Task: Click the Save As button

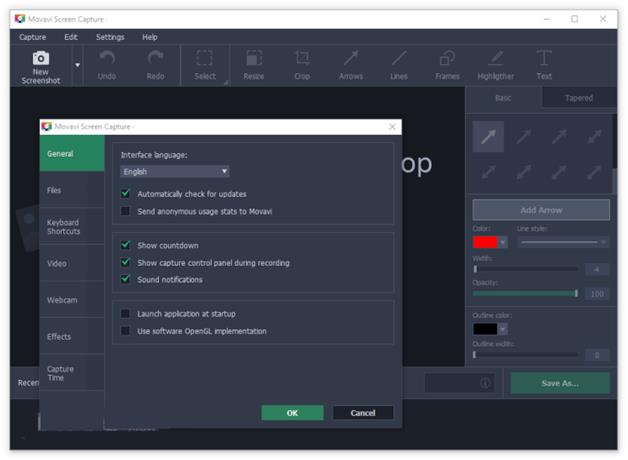Action: 560,383
